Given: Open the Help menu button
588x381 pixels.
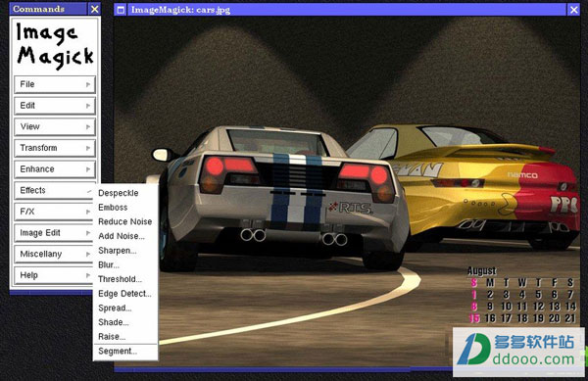Looking at the screenshot, I should (55, 275).
